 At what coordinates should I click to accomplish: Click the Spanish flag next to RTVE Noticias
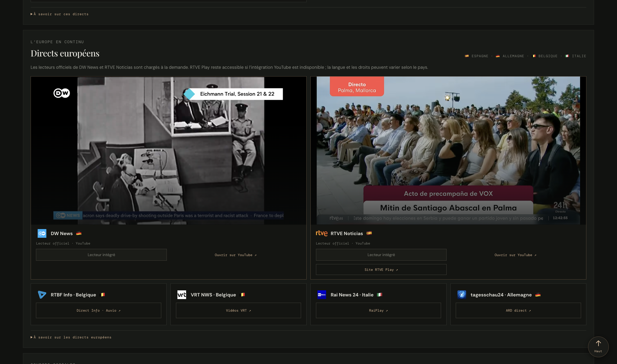369,233
